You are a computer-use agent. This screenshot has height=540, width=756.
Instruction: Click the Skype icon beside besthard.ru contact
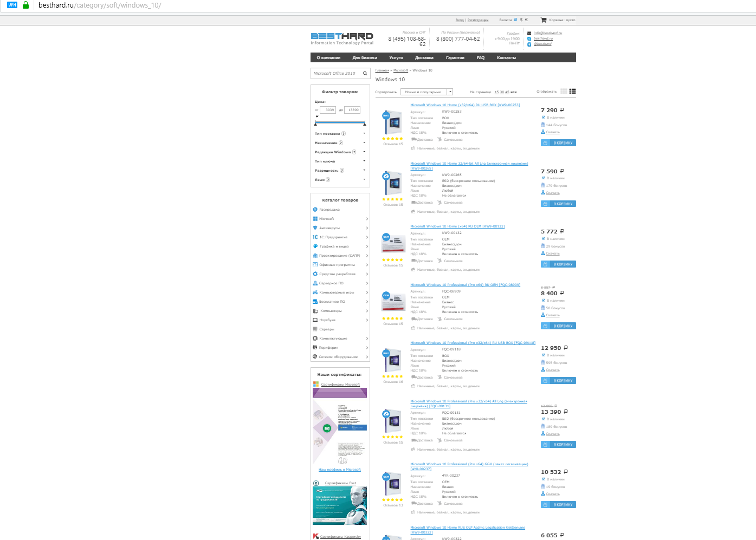(x=529, y=39)
